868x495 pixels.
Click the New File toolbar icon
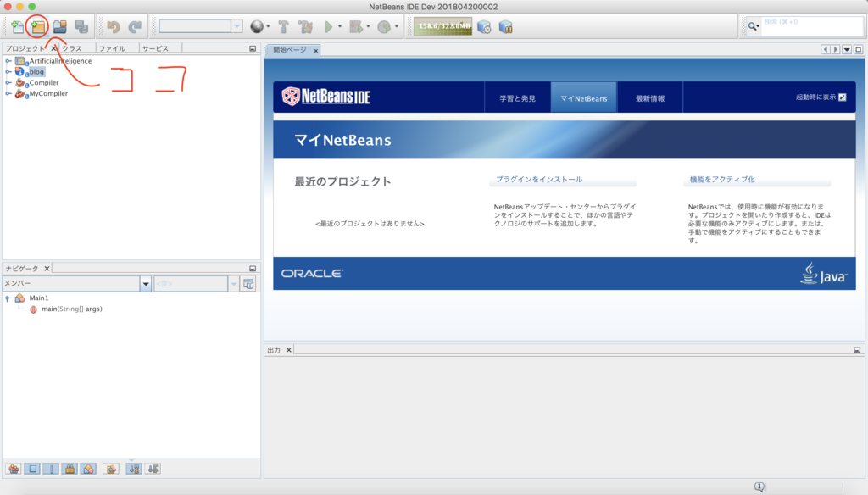click(17, 26)
